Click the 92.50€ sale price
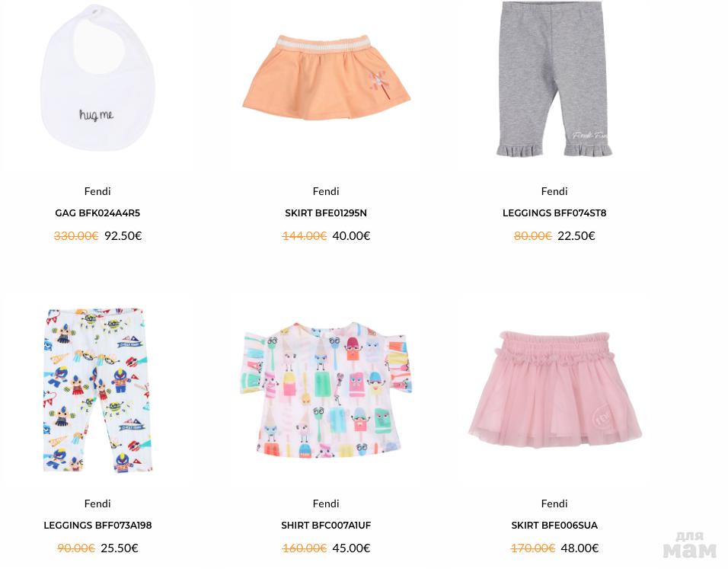This screenshot has height=569, width=728. click(x=123, y=236)
